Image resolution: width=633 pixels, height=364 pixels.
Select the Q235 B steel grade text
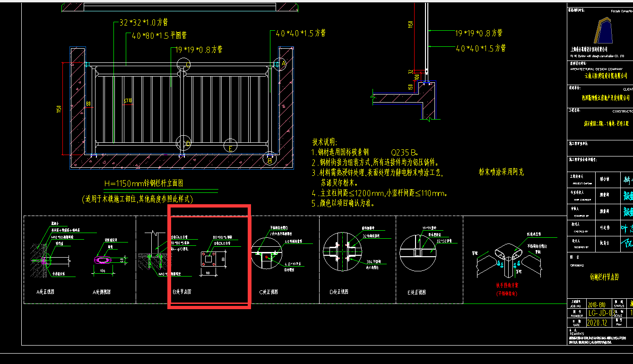tap(405, 153)
